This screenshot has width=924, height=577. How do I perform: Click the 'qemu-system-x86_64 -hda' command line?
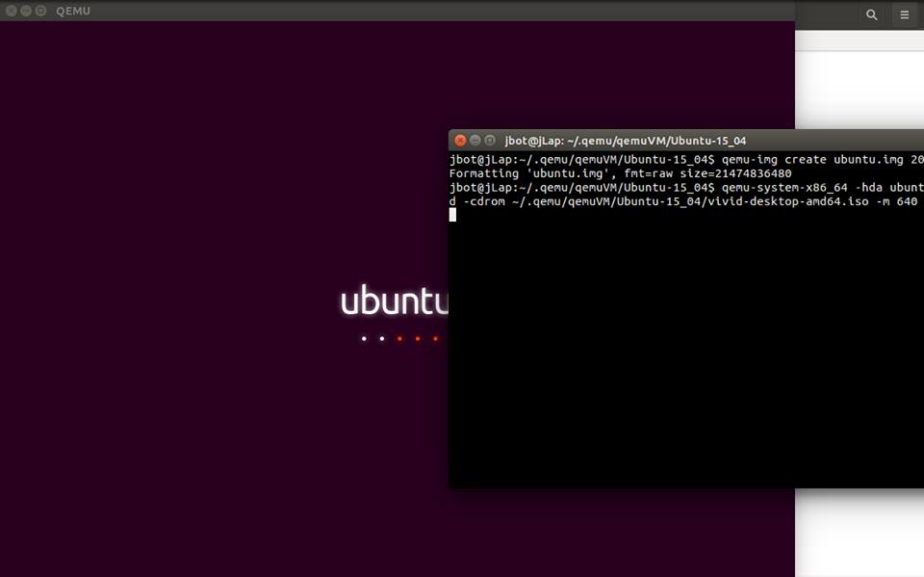click(x=686, y=188)
